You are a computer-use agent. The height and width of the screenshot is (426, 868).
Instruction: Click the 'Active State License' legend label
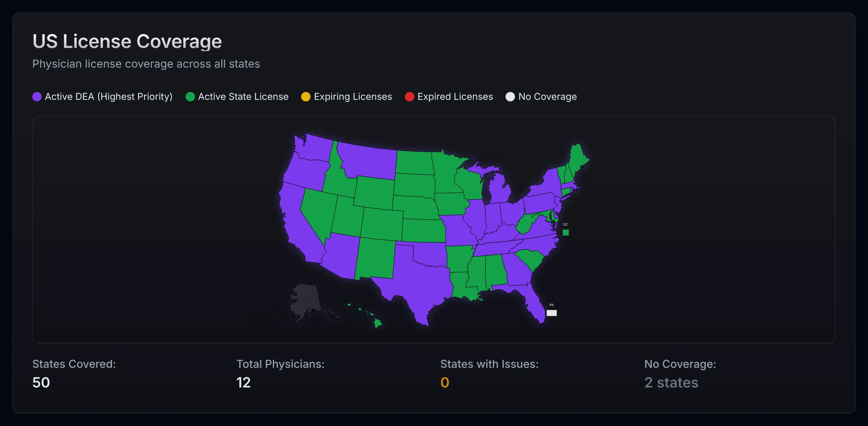243,97
